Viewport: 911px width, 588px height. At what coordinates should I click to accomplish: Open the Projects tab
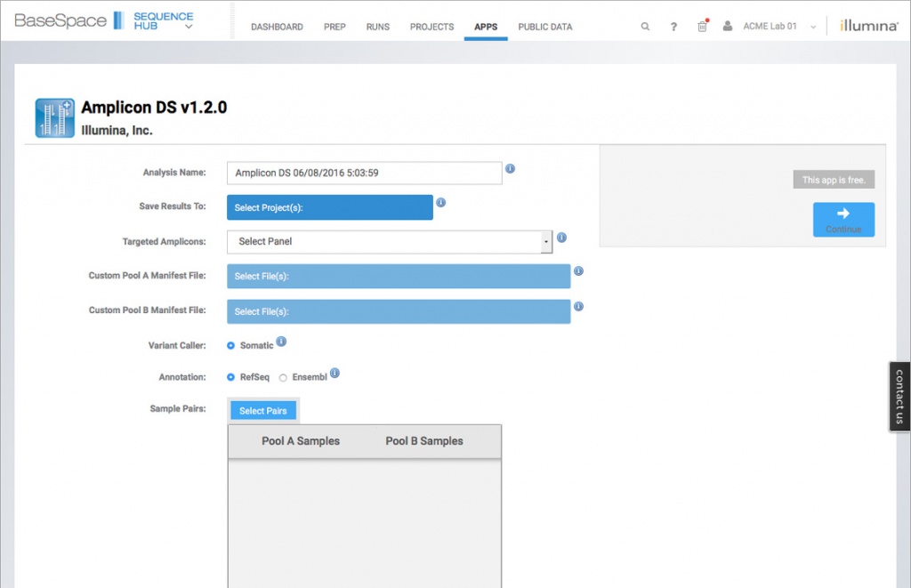431,27
